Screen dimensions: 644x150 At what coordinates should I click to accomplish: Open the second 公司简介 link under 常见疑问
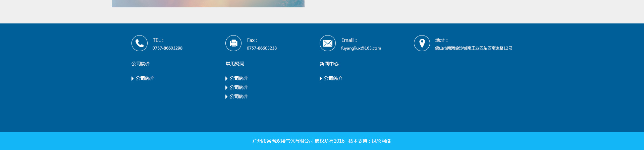(239, 87)
